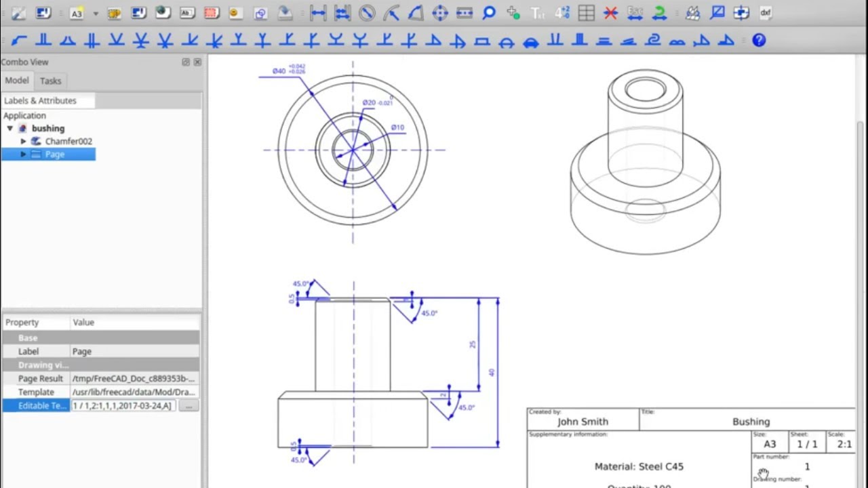868x488 pixels.
Task: Export the drawing using the dxf icon
Action: 765,13
